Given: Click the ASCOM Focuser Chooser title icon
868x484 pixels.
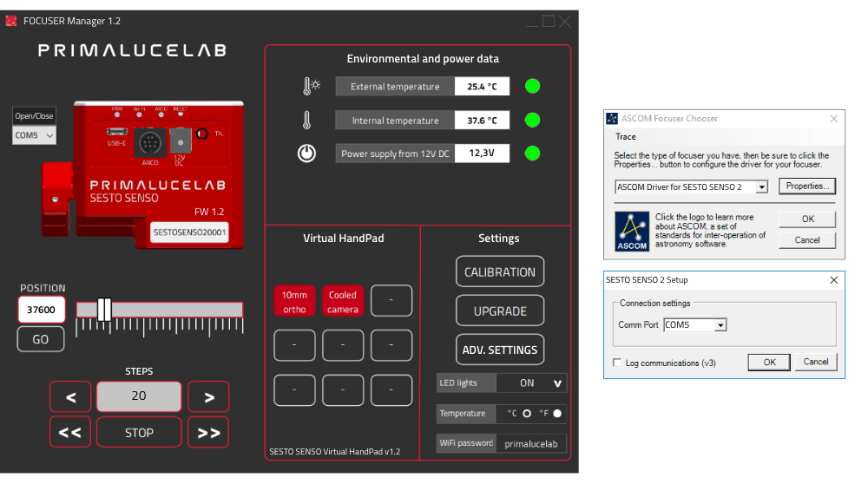Looking at the screenshot, I should 612,118.
